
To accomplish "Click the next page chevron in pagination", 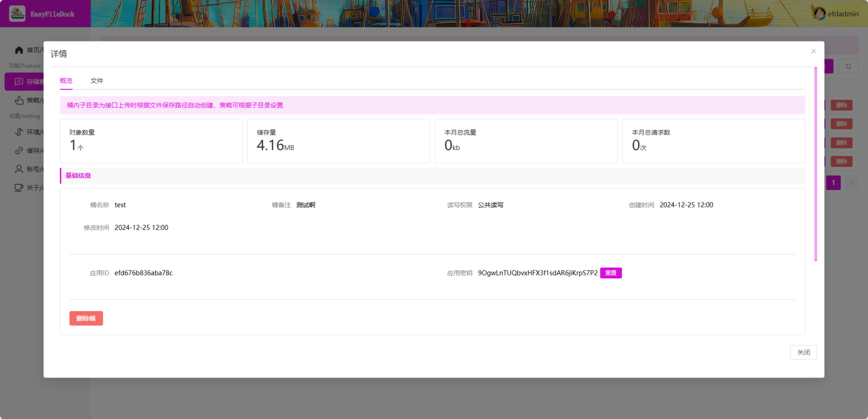I will point(852,183).
